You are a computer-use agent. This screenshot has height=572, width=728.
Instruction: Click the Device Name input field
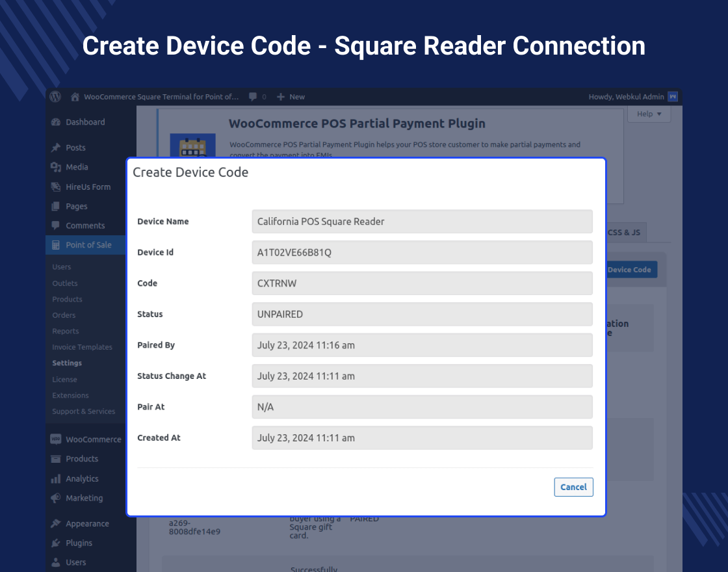[x=422, y=221]
